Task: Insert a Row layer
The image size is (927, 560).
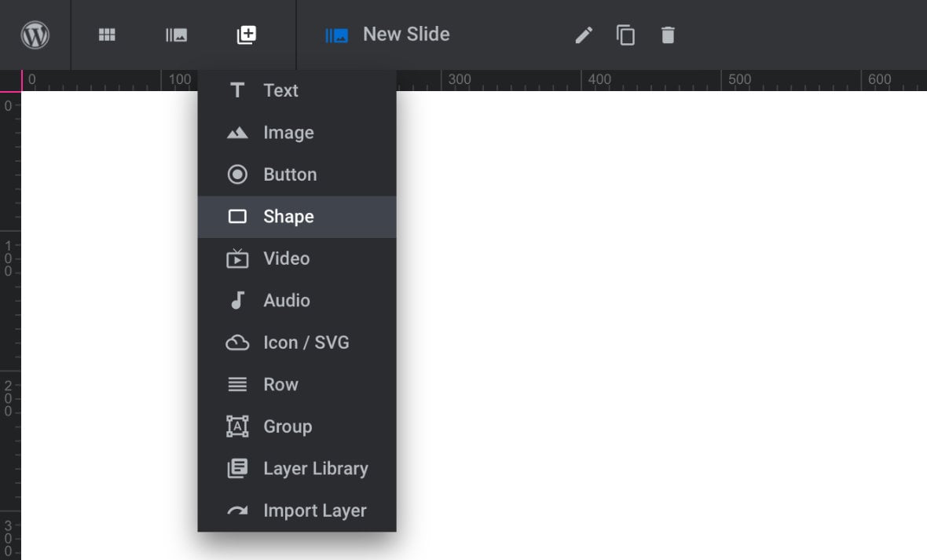Action: (297, 384)
